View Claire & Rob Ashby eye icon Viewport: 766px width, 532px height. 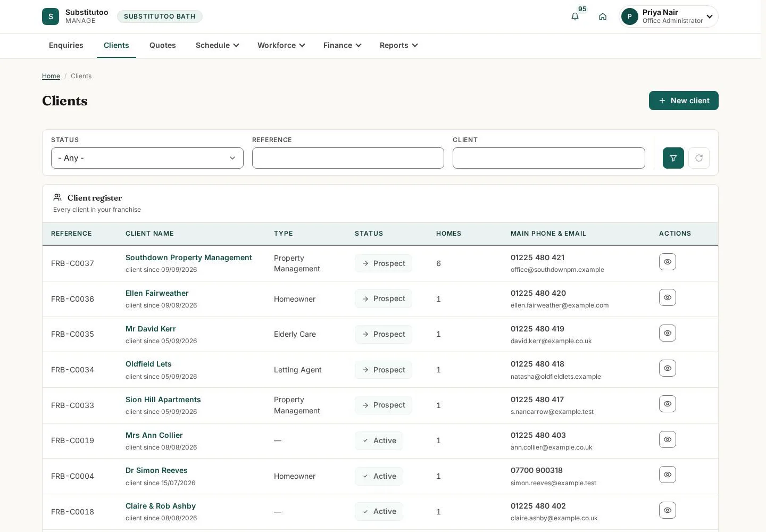tap(668, 510)
